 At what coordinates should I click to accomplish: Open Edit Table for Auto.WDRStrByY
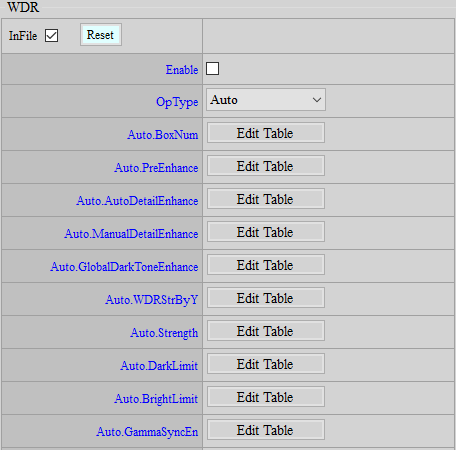tap(266, 298)
